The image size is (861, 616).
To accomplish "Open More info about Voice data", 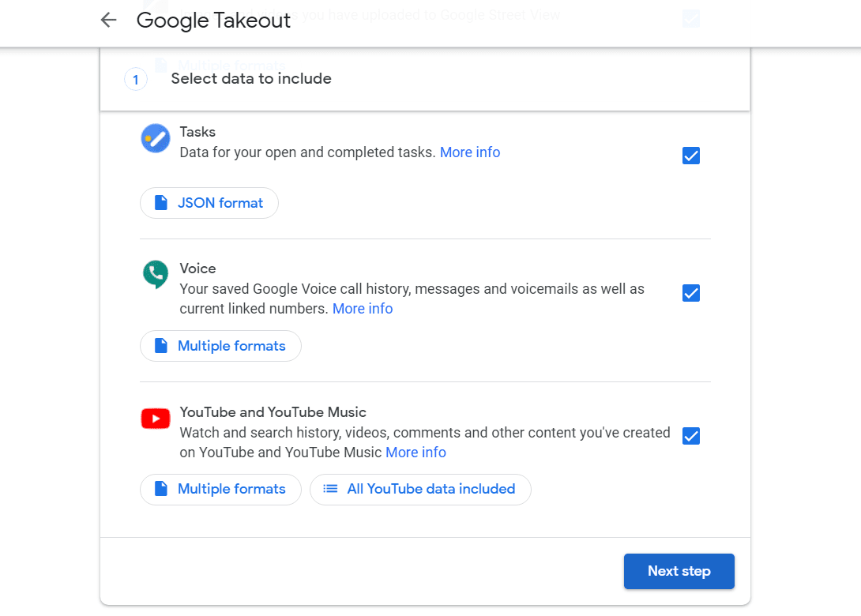I will point(363,308).
